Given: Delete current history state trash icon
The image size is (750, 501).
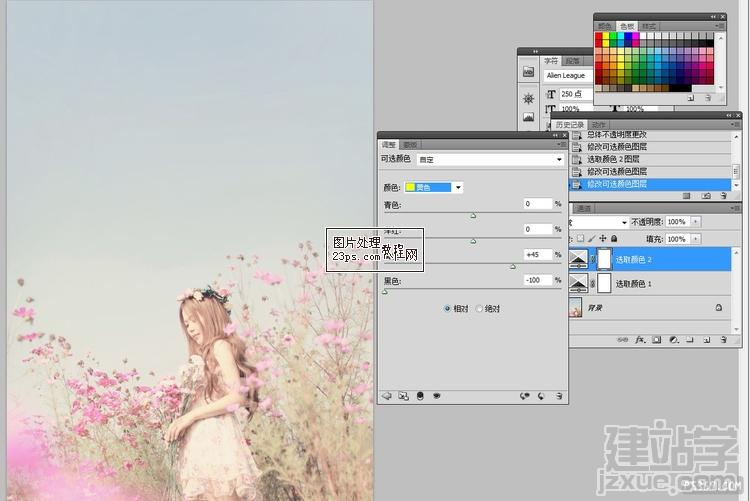Looking at the screenshot, I should pyautogui.click(x=723, y=196).
